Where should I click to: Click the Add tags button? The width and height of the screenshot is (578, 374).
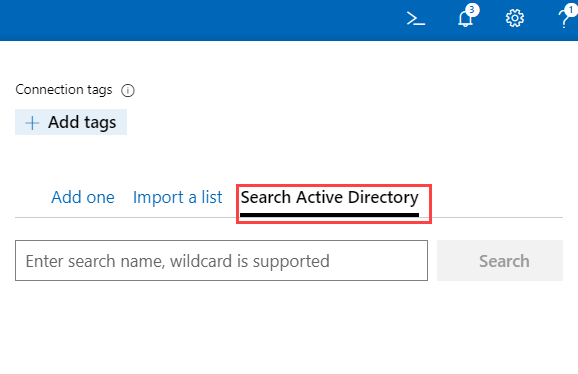pyautogui.click(x=71, y=122)
